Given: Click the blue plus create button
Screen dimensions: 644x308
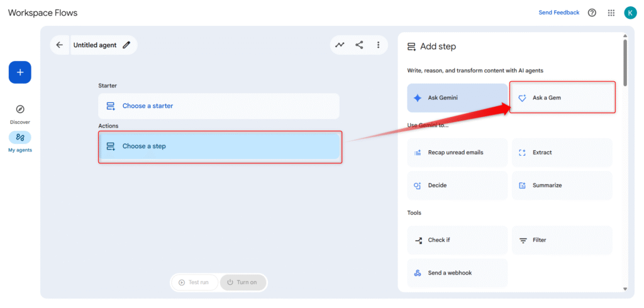Looking at the screenshot, I should tap(19, 72).
